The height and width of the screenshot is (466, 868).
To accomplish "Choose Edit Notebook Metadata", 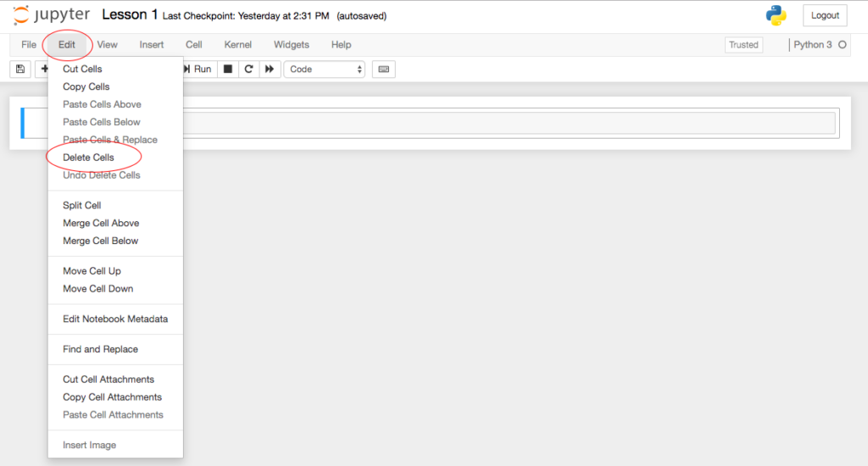I will pyautogui.click(x=115, y=319).
